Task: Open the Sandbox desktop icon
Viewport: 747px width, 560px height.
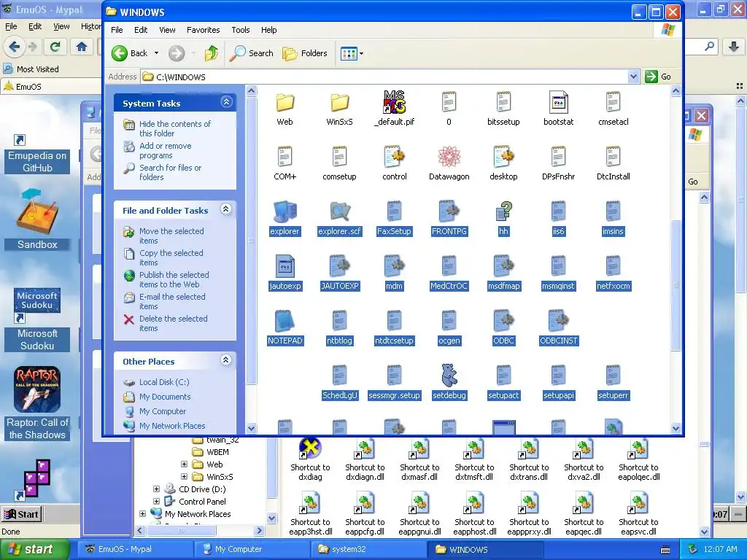Action: click(37, 212)
